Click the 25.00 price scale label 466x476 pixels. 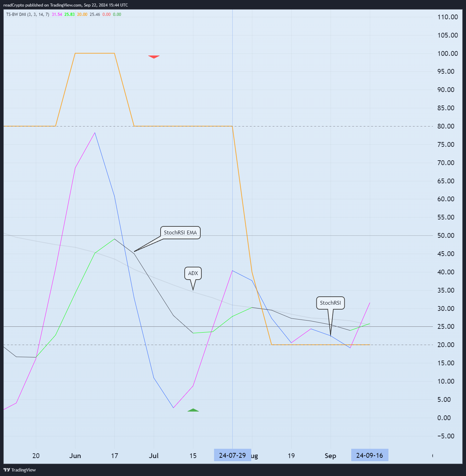[446, 326]
